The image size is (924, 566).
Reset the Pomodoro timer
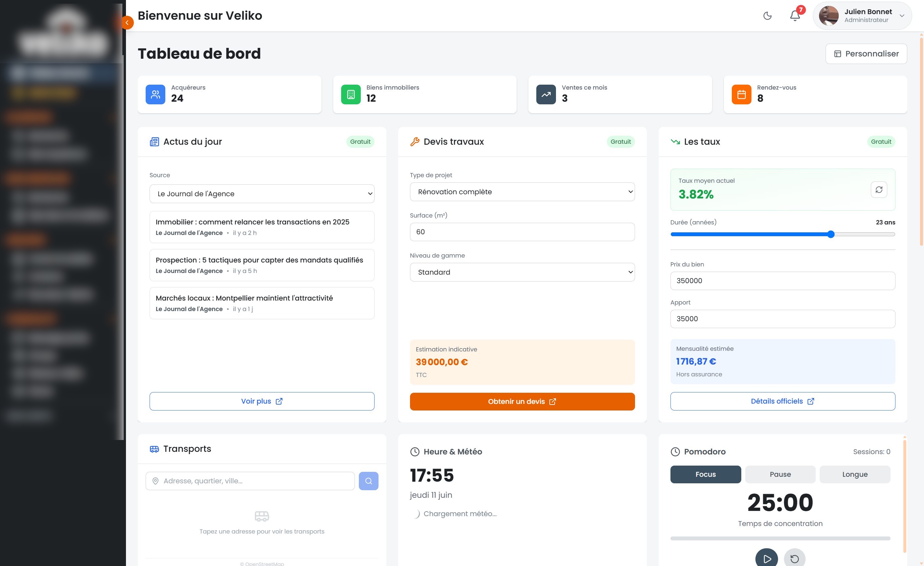pyautogui.click(x=794, y=558)
